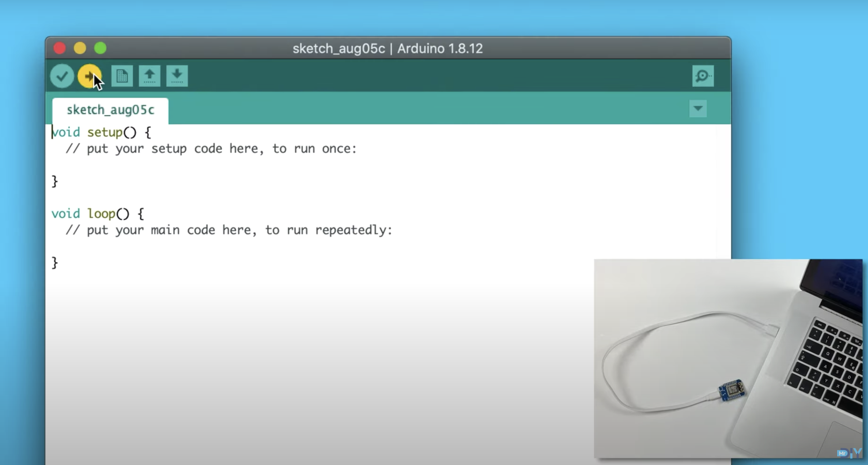Click the closing brace of loop function
868x465 pixels.
[x=54, y=262]
